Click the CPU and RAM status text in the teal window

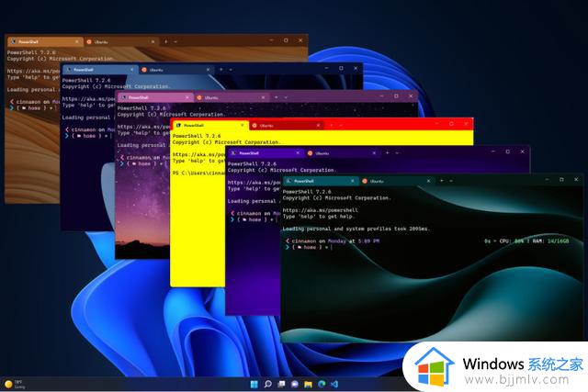526,241
